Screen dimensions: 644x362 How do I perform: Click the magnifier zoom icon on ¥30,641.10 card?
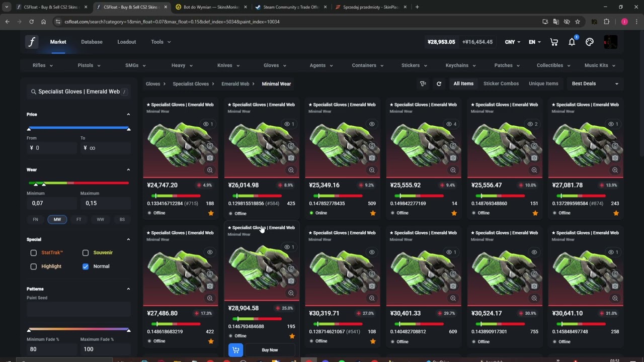(615, 298)
